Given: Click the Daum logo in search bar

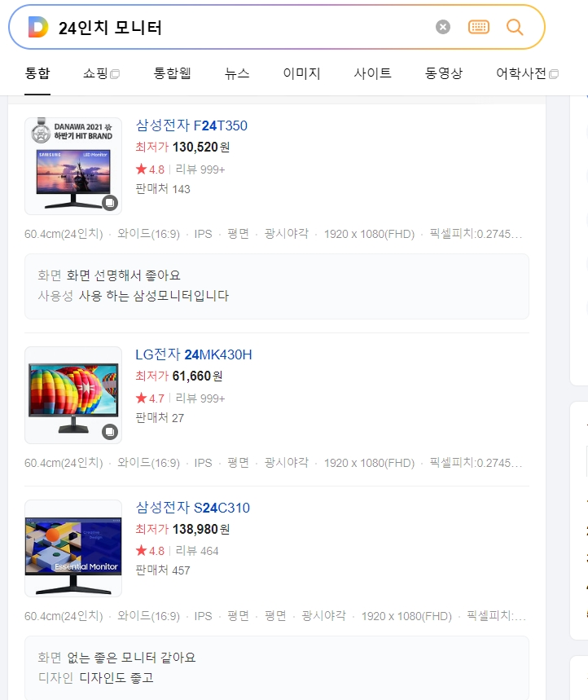Looking at the screenshot, I should pyautogui.click(x=37, y=27).
